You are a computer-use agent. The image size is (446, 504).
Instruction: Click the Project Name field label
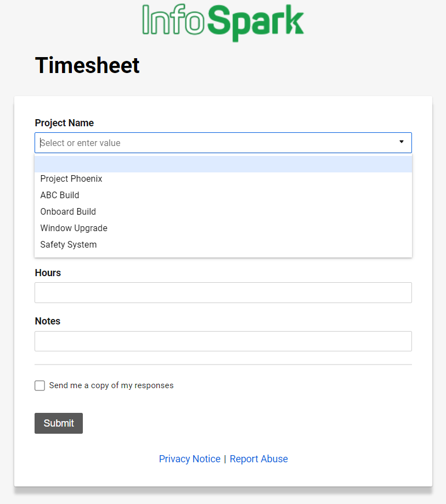64,123
